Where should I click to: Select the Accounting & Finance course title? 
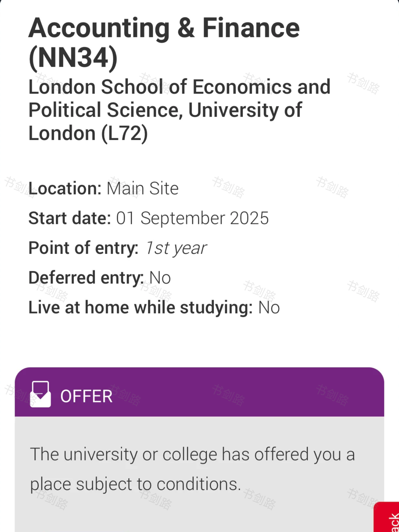tap(164, 28)
